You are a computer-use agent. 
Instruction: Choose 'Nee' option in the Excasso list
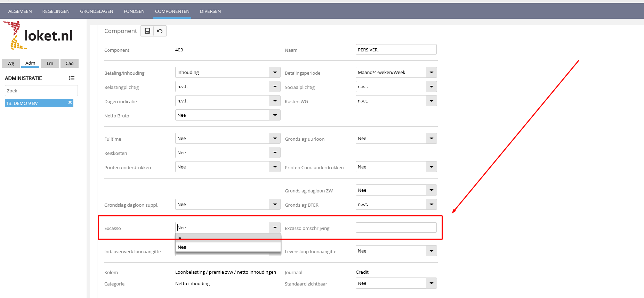228,247
